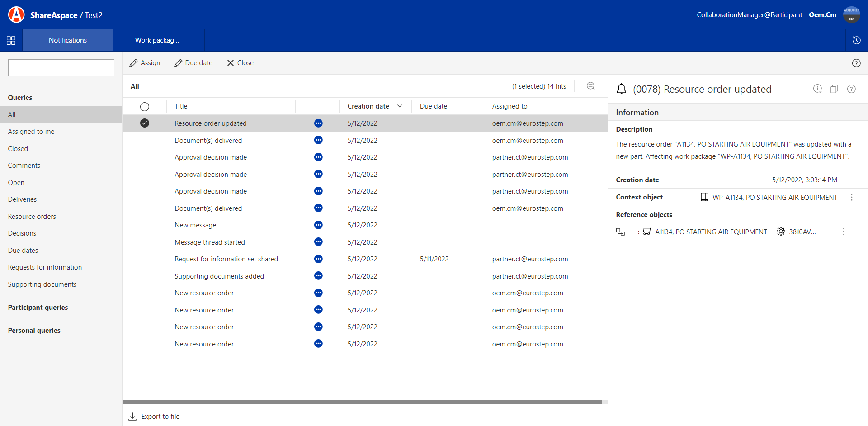Expand the Participant queries section
The height and width of the screenshot is (426, 868).
pyautogui.click(x=38, y=308)
